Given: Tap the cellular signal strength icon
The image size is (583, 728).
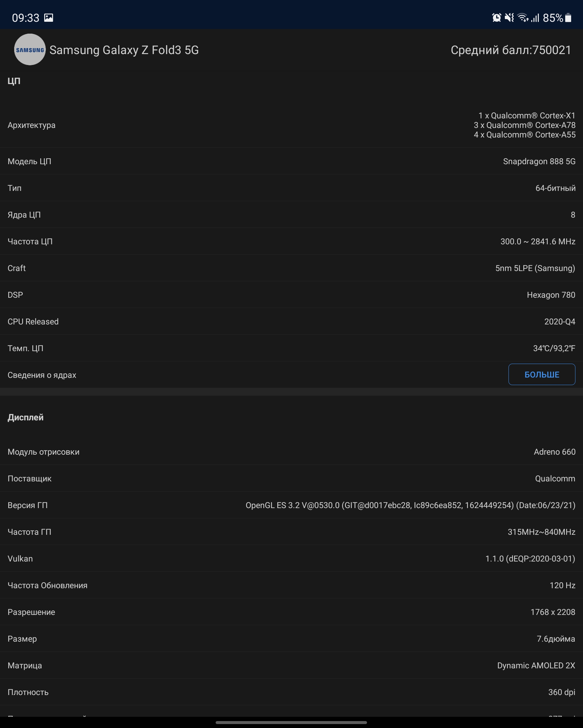Looking at the screenshot, I should tap(535, 17).
